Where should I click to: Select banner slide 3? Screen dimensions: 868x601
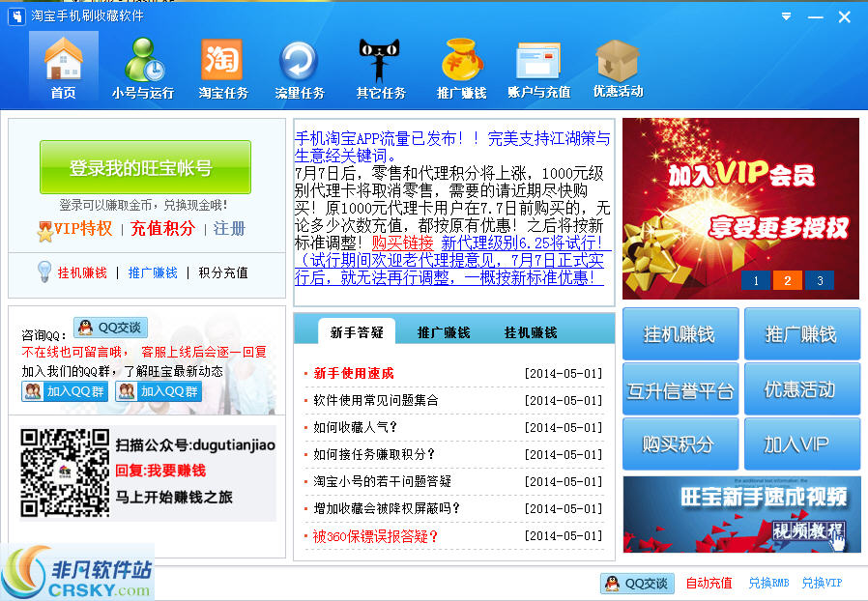pyautogui.click(x=820, y=280)
